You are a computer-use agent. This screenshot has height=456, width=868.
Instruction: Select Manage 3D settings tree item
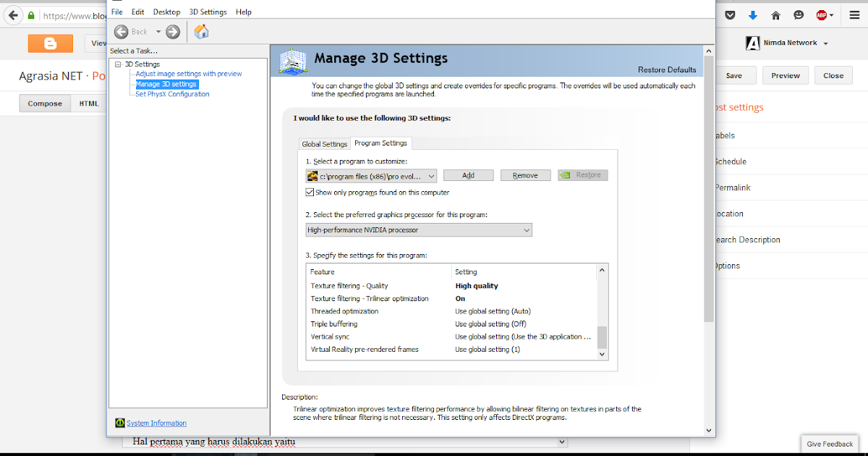(166, 84)
